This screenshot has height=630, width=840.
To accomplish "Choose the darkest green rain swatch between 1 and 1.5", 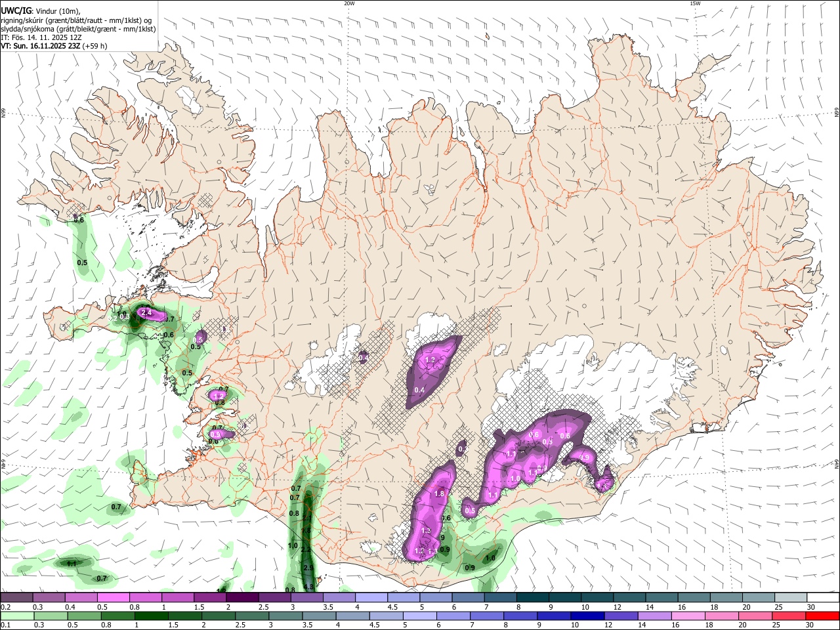I will tap(151, 616).
